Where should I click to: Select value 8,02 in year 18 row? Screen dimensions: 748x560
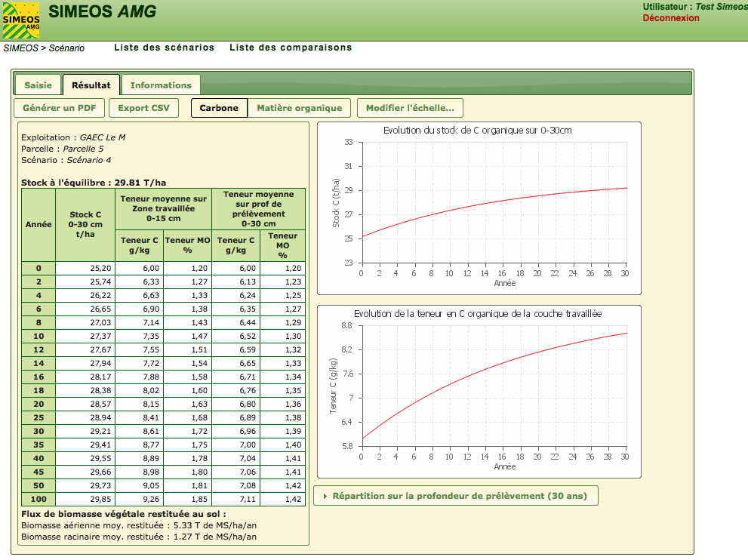140,391
